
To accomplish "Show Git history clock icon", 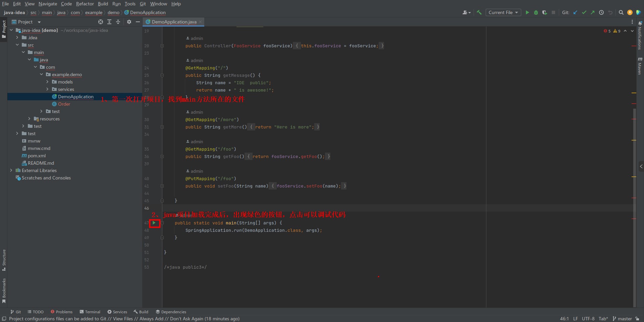I will (x=601, y=12).
